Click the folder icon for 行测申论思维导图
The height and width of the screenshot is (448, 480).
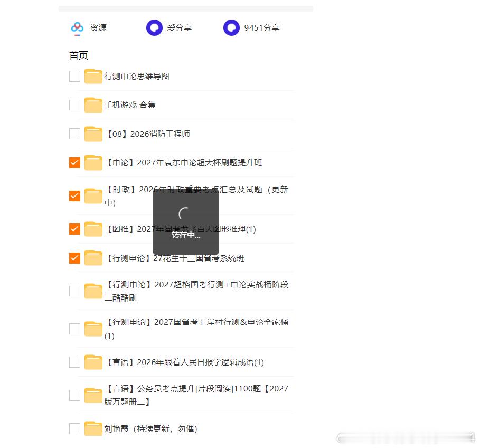point(93,76)
